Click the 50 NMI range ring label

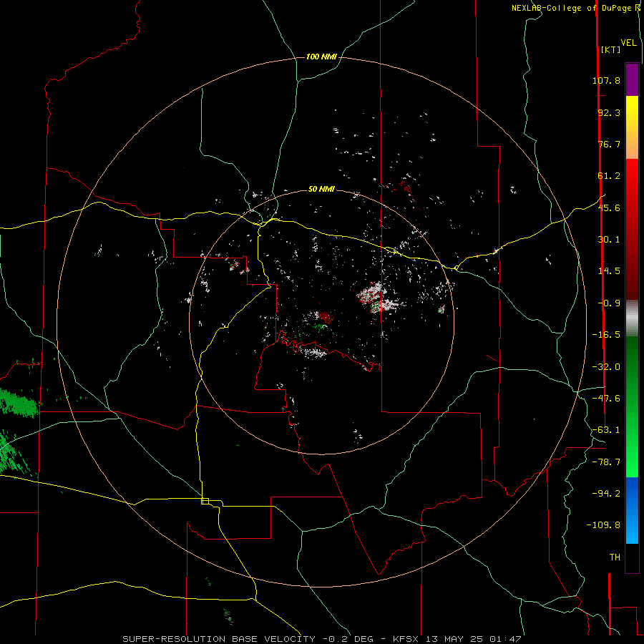pos(321,189)
